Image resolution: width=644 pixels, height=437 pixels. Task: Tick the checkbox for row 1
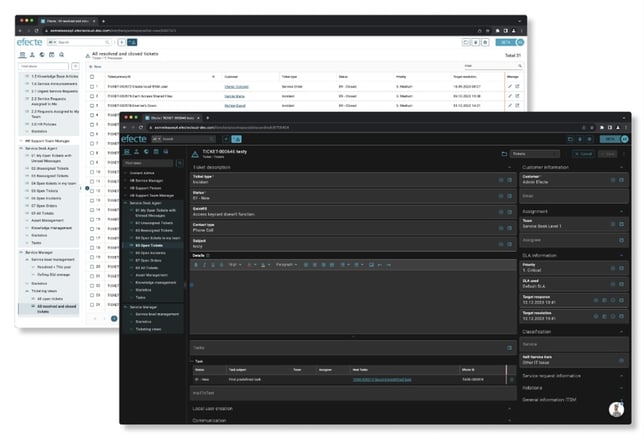coord(92,87)
